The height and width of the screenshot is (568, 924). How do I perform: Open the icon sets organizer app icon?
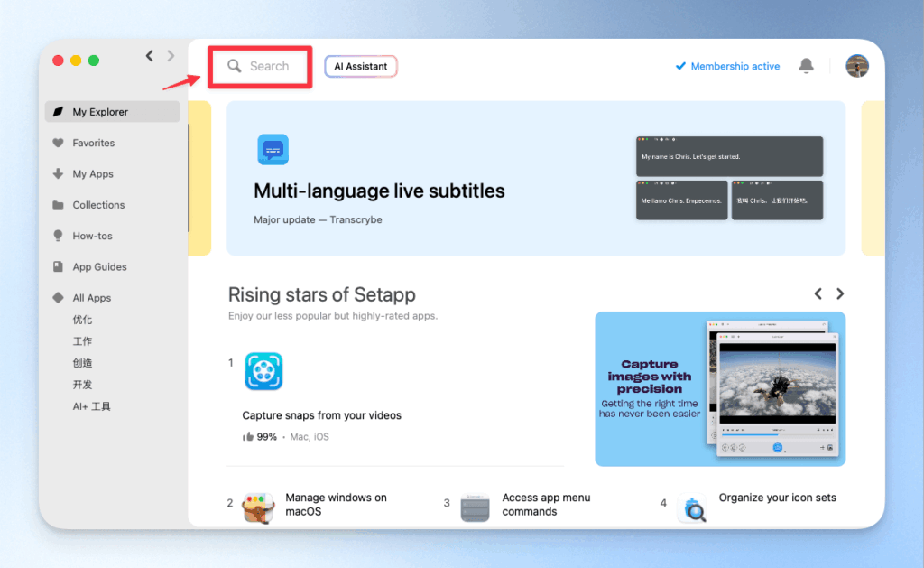692,509
